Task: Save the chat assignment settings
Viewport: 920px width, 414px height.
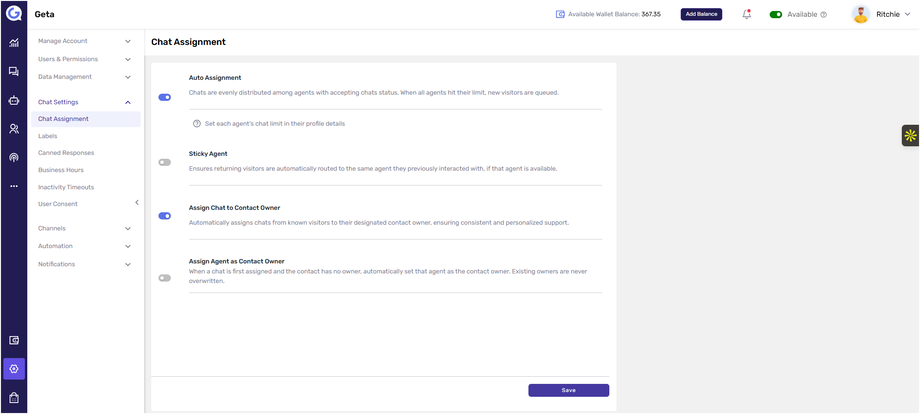Action: [568, 390]
